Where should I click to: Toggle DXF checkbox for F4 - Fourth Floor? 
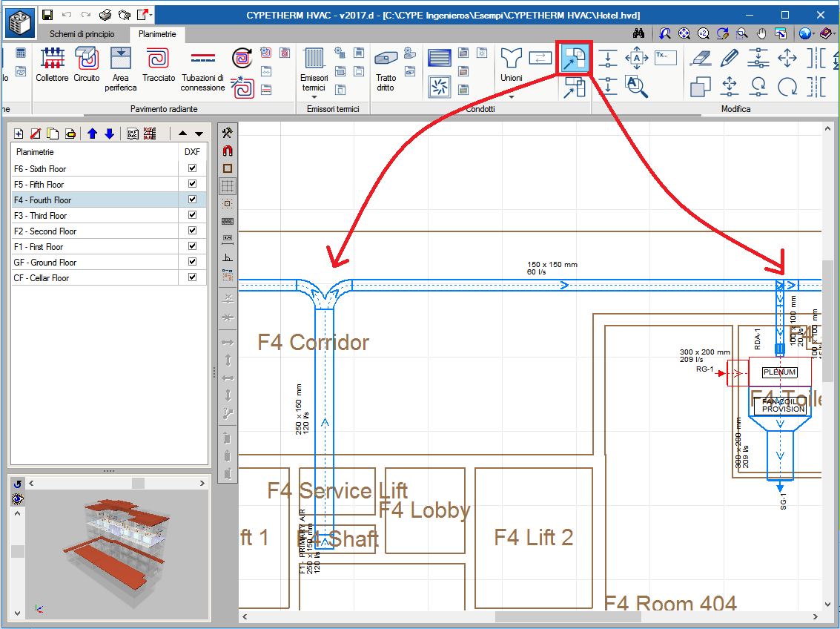[x=192, y=200]
